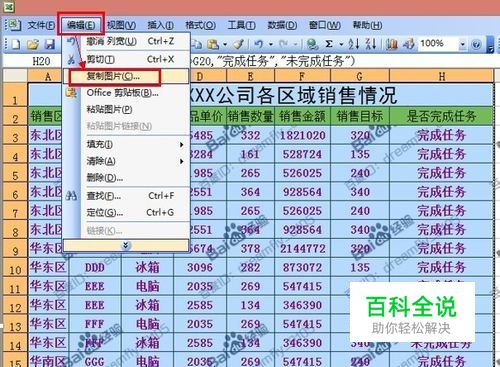Click the Excel application icon in title bar
Screen dimensions: 500x367
coord(8,6)
